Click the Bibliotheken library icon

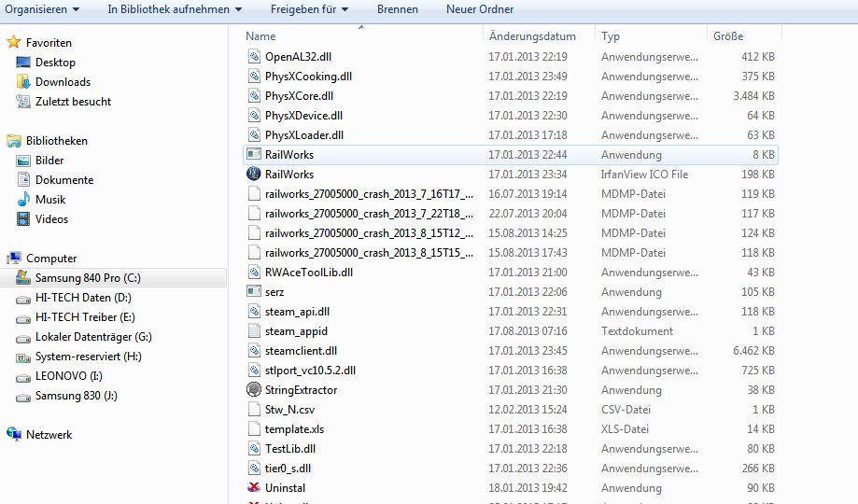pyautogui.click(x=14, y=141)
